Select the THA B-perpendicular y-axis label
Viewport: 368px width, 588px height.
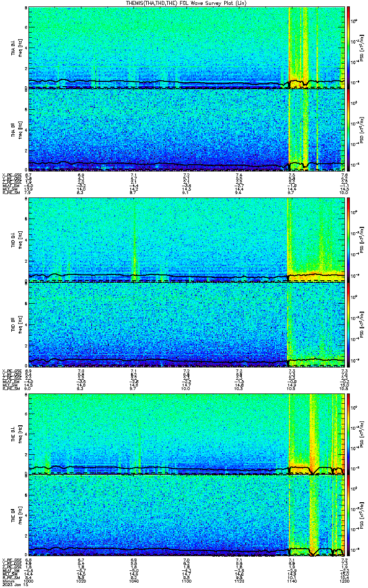coord(13,49)
